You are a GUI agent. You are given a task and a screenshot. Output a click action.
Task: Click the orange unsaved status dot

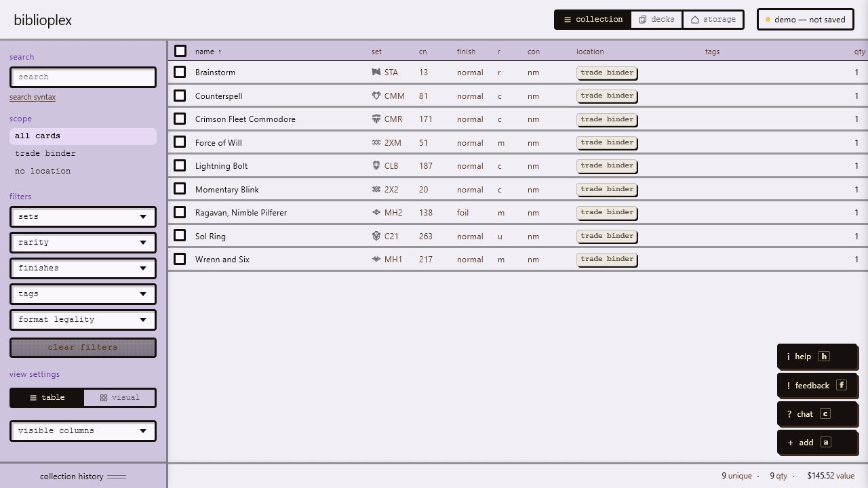(768, 20)
